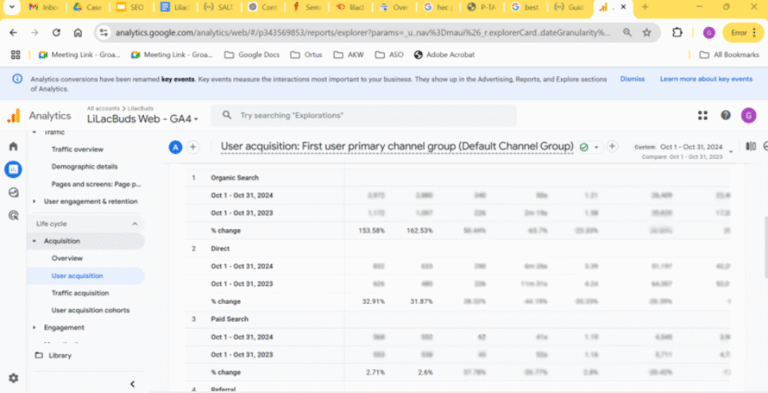Open Admin settings gear icon
The image size is (768, 393).
pos(13,378)
